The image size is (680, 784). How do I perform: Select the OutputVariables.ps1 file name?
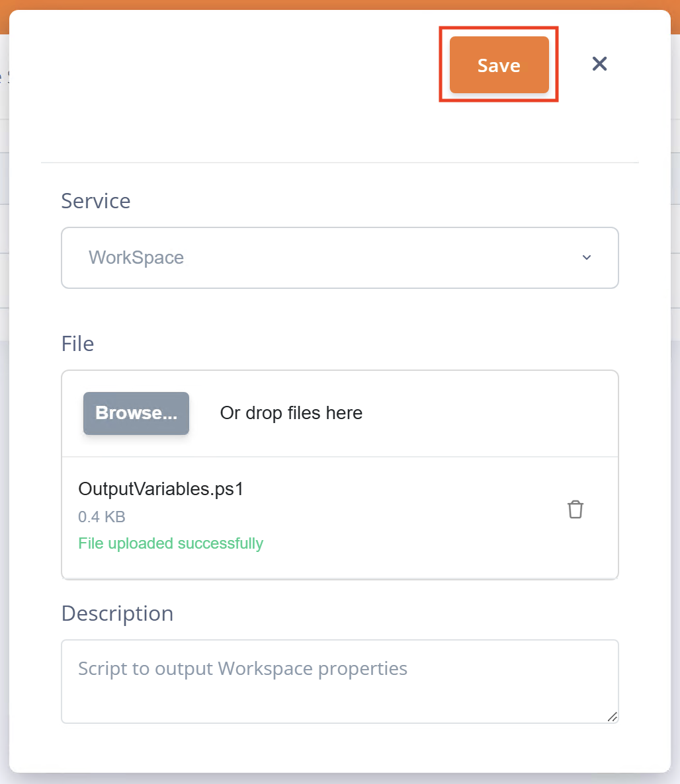click(161, 489)
